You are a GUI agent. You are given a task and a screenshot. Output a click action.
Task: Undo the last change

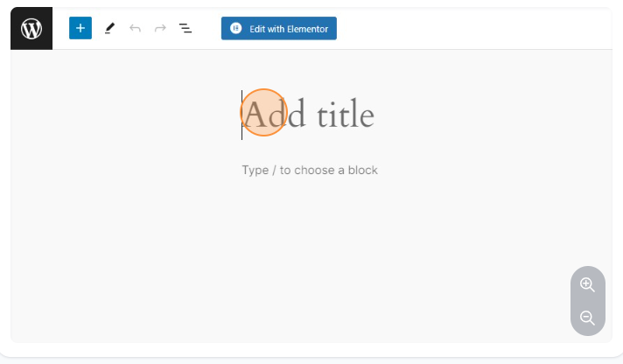135,29
